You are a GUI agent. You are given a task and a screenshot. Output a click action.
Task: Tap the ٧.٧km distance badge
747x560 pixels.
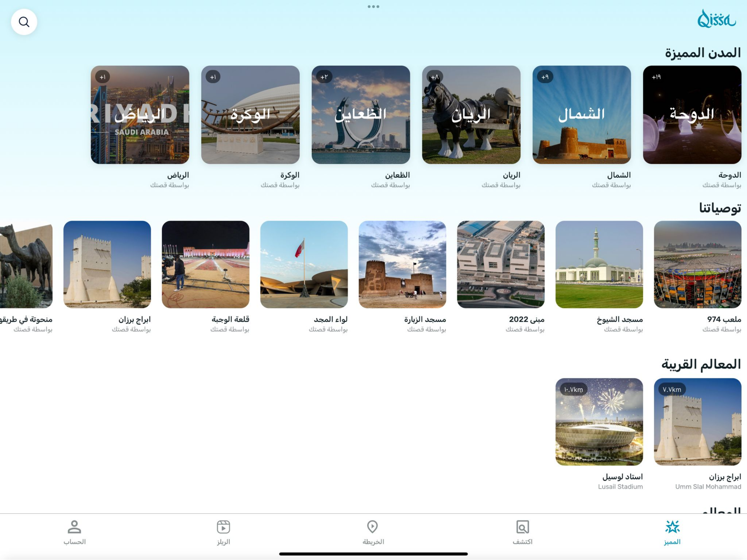coord(672,390)
